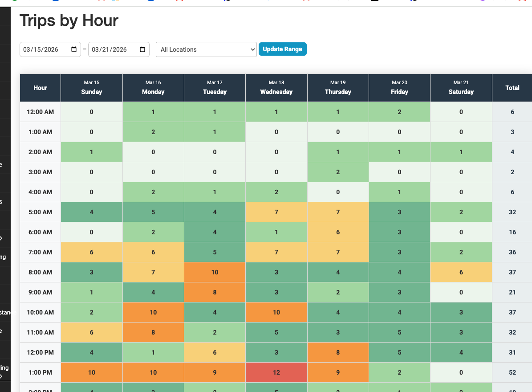Select the Monday Mar 16 column header

click(153, 88)
